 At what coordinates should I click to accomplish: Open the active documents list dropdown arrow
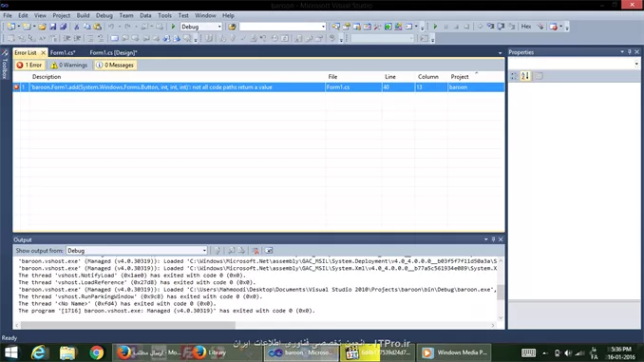pyautogui.click(x=500, y=52)
